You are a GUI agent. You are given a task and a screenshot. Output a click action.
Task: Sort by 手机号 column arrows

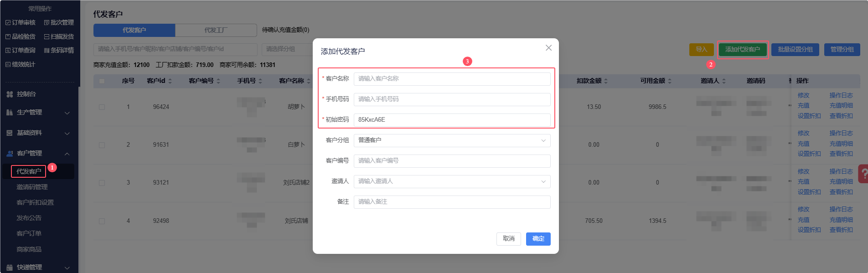point(260,81)
